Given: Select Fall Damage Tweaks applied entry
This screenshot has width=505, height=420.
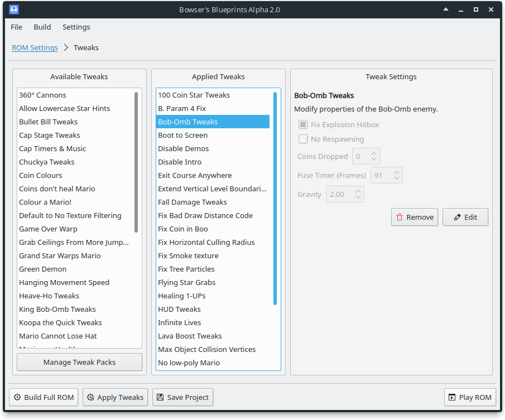Looking at the screenshot, I should 213,202.
